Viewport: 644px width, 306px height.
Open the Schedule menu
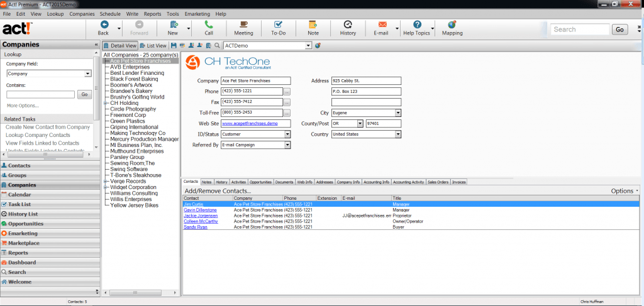[x=110, y=14]
